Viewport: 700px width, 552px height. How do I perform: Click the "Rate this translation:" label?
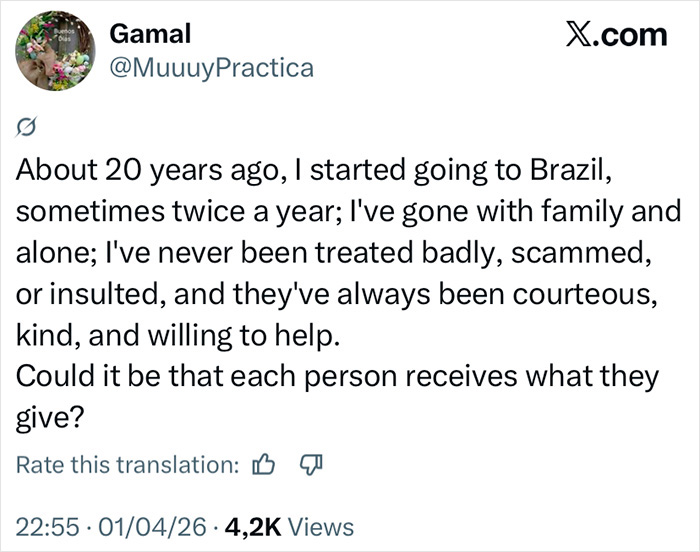point(128,464)
